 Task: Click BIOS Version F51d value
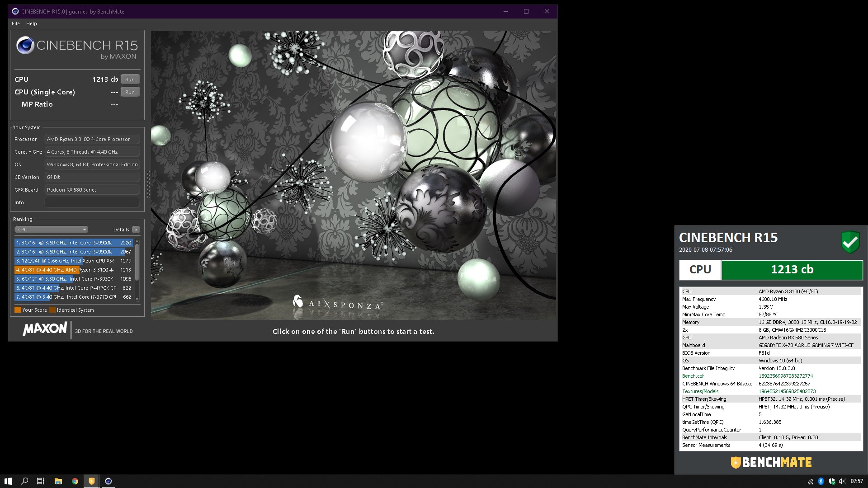[764, 353]
